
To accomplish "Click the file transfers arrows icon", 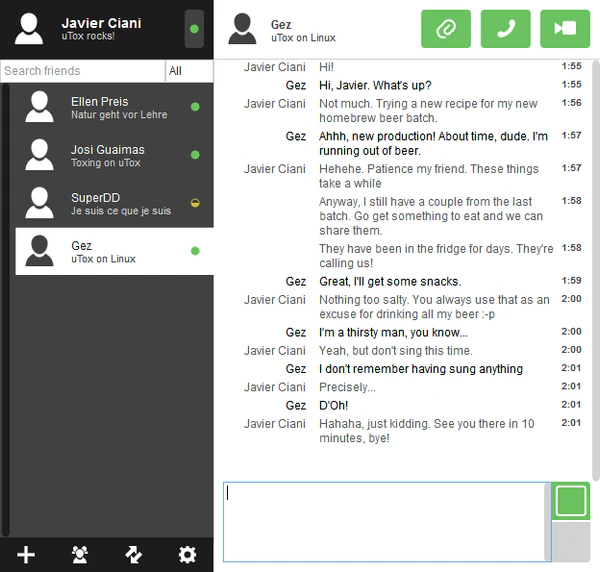I will point(133,554).
